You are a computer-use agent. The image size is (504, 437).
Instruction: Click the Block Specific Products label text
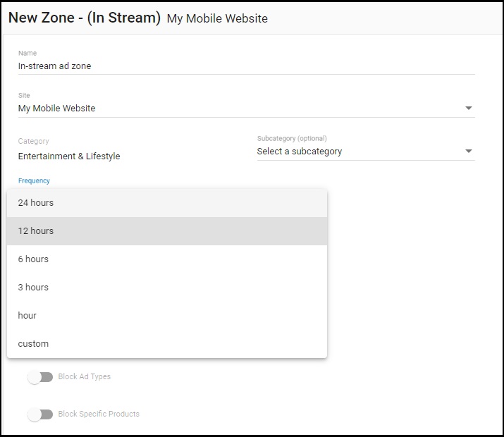tap(99, 414)
